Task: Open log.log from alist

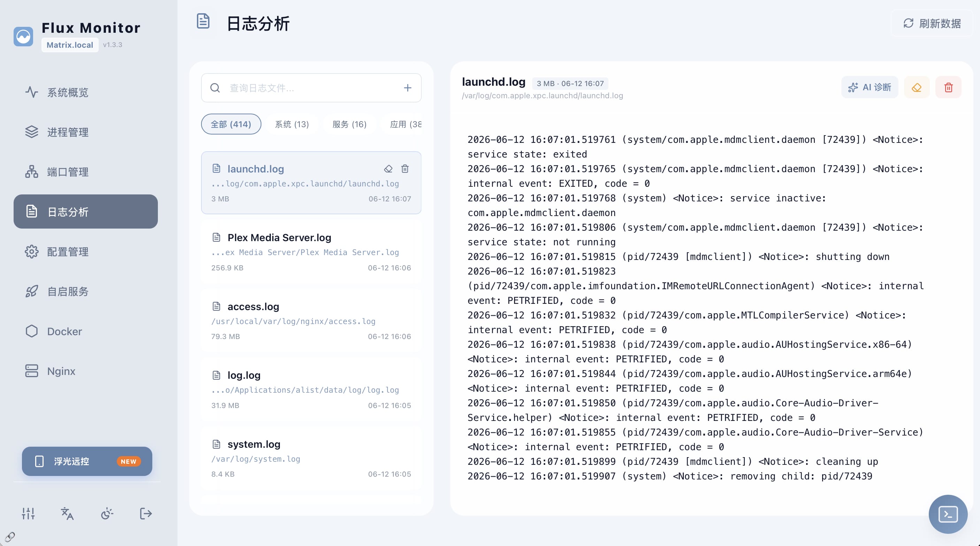Action: [311, 389]
